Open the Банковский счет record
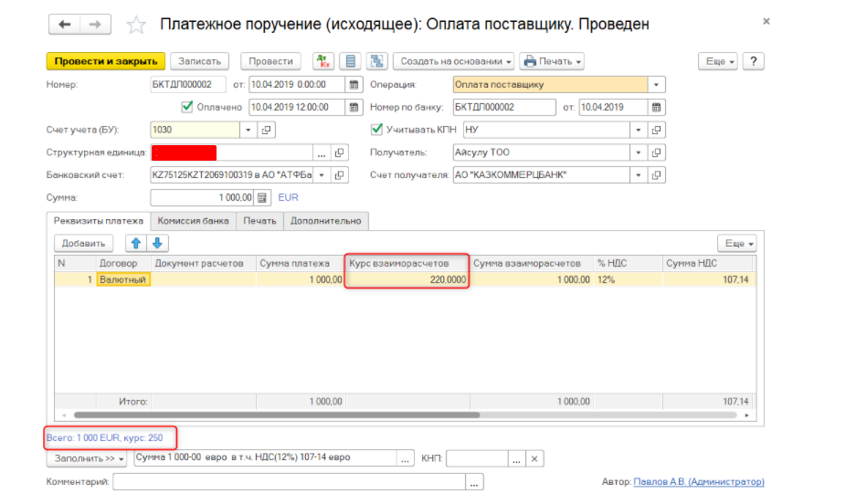Image resolution: width=856 pixels, height=504 pixels. pos(339,175)
